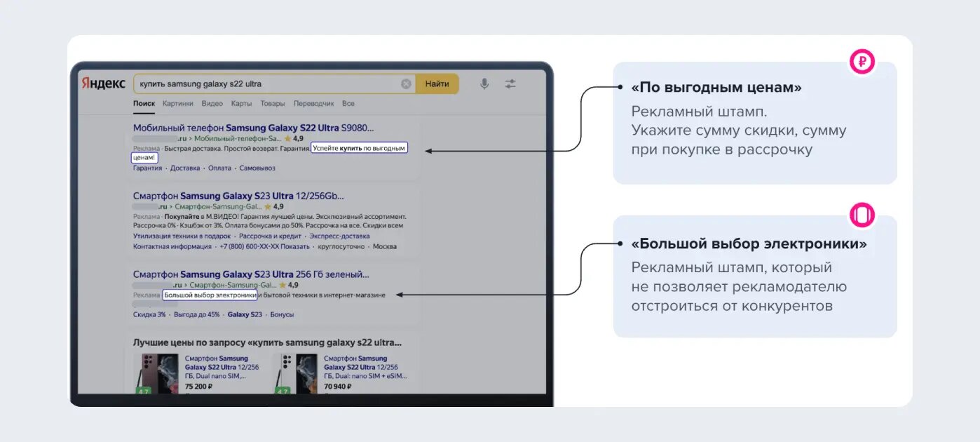
Task: Open Утилизация техники в подарок link
Action: (x=182, y=236)
